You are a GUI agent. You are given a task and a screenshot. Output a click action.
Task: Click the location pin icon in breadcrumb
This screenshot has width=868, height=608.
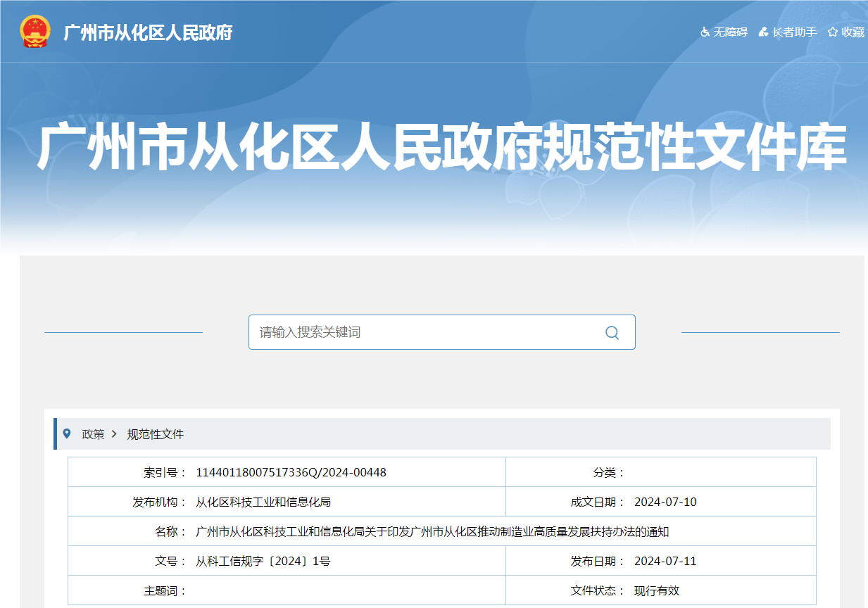(67, 433)
